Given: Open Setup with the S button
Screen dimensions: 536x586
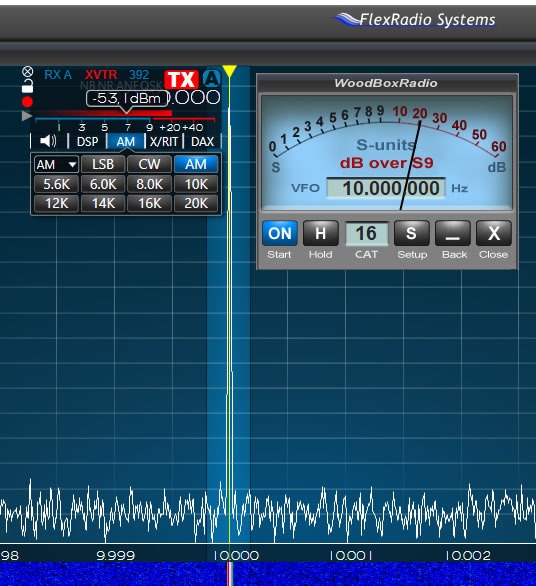Looking at the screenshot, I should pyautogui.click(x=412, y=233).
